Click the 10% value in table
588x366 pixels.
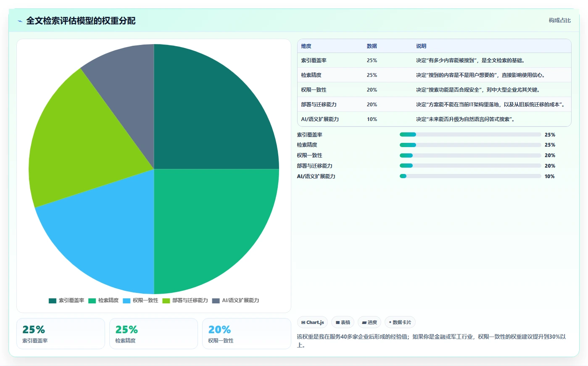[372, 119]
